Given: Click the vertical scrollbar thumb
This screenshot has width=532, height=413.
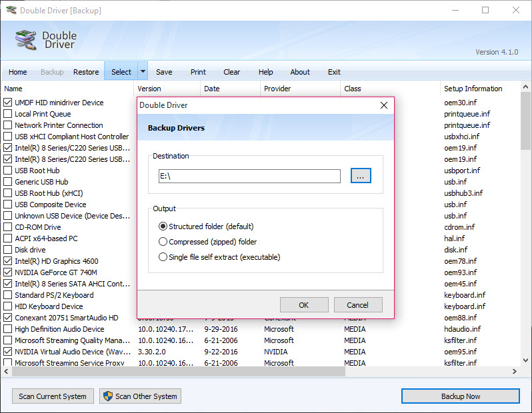Looking at the screenshot, I should click(x=525, y=121).
